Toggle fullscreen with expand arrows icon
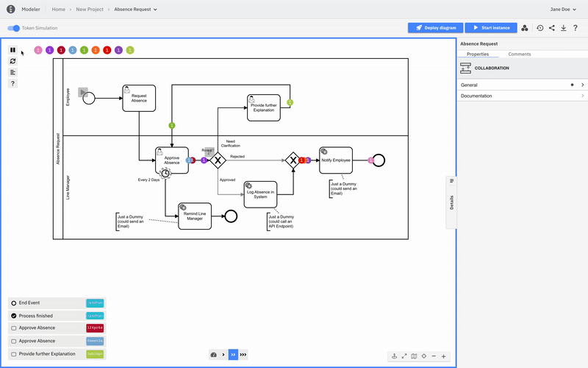The image size is (588, 368). coord(404,356)
